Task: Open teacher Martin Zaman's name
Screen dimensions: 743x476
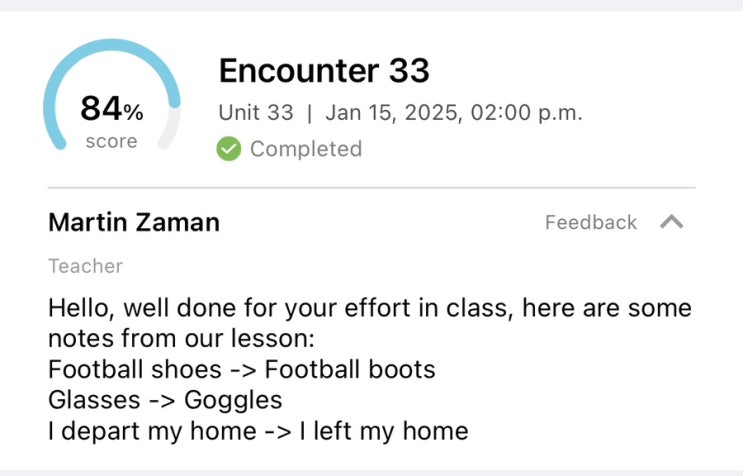Action: [x=134, y=222]
